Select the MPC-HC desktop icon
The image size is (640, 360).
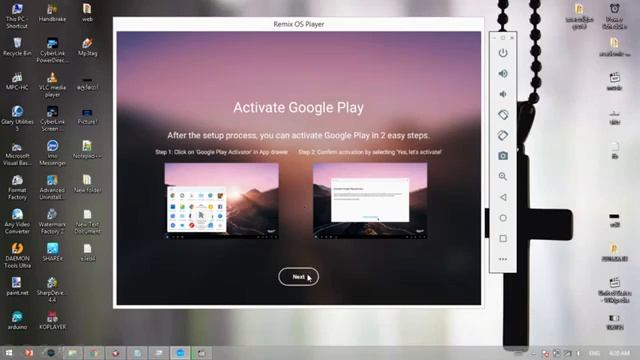[17, 81]
